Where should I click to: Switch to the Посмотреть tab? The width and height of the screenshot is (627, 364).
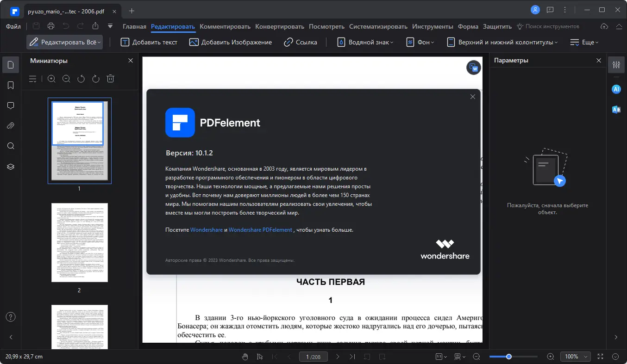(x=326, y=26)
